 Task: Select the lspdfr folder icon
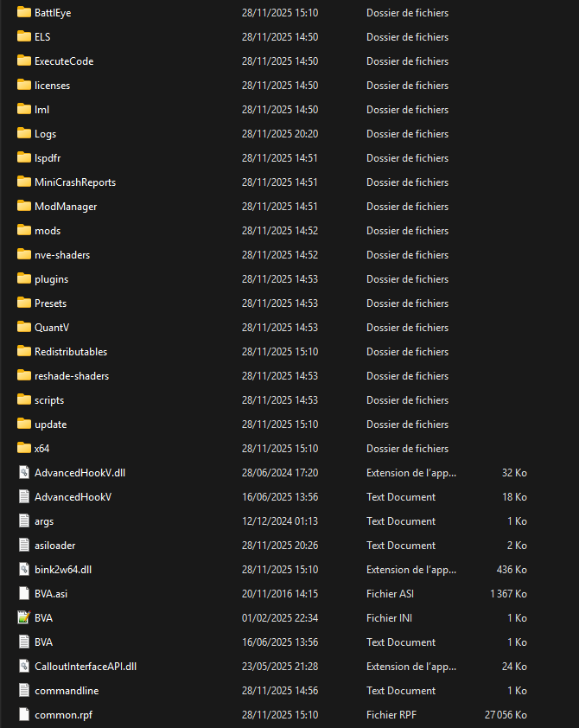23,157
